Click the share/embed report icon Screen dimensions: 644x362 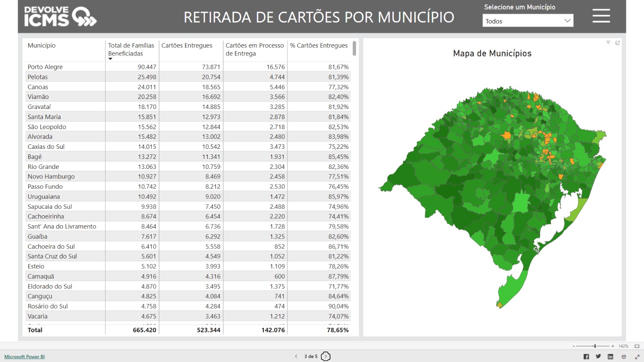(x=623, y=357)
